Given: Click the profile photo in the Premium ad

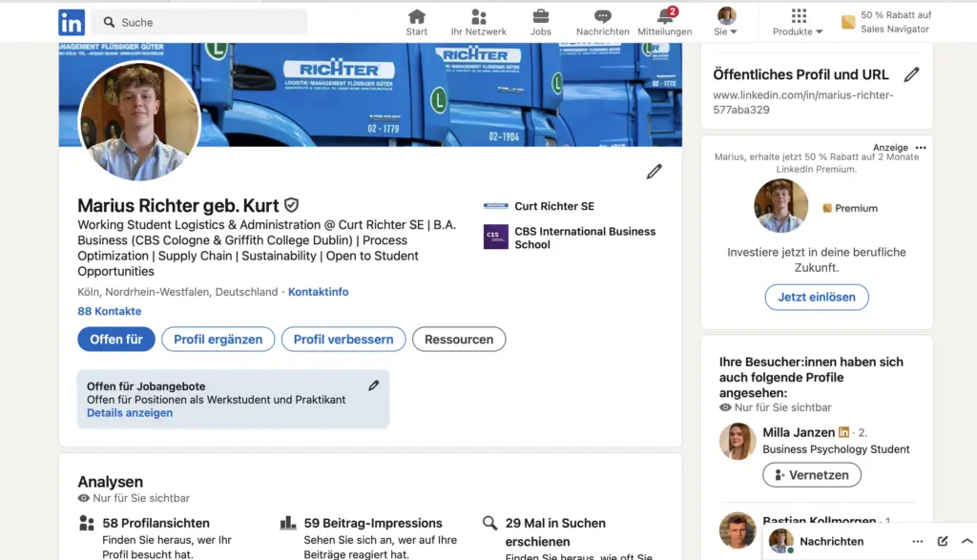Looking at the screenshot, I should pyautogui.click(x=780, y=205).
